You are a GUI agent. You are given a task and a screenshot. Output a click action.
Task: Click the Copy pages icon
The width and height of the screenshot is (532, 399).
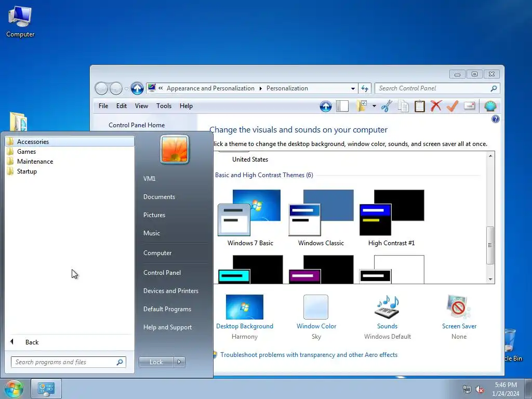(x=403, y=106)
